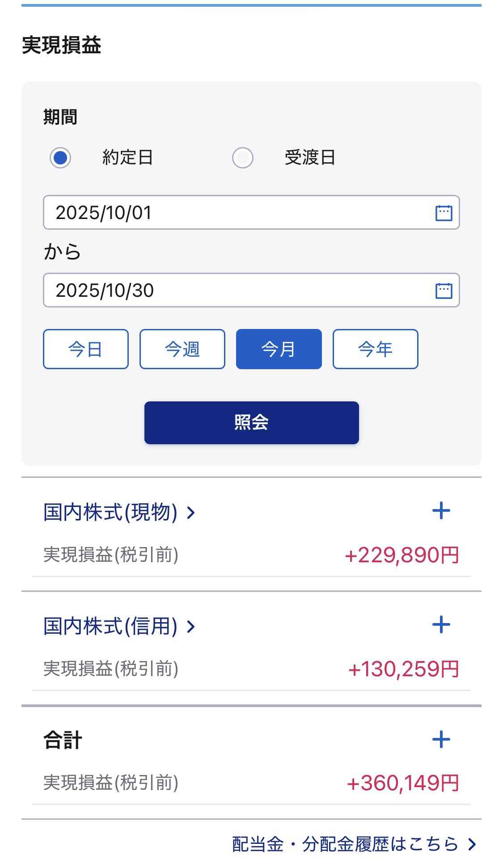Open calendar picker for end date
The width and height of the screenshot is (503, 868).
pyautogui.click(x=444, y=291)
